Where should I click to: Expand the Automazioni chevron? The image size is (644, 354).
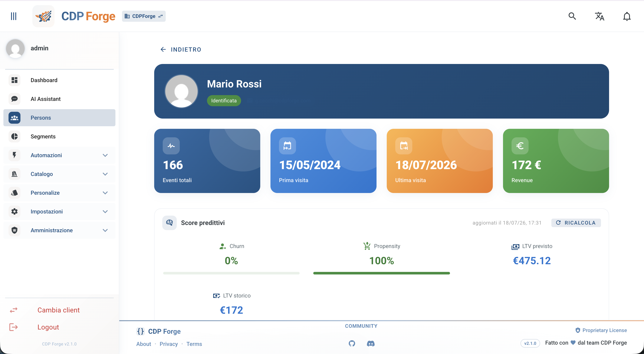(x=105, y=155)
